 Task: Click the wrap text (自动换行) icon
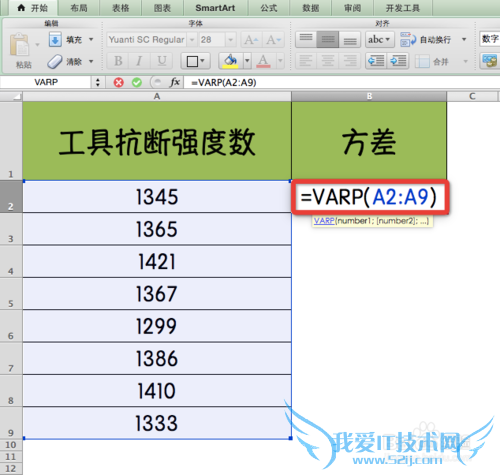(x=408, y=40)
